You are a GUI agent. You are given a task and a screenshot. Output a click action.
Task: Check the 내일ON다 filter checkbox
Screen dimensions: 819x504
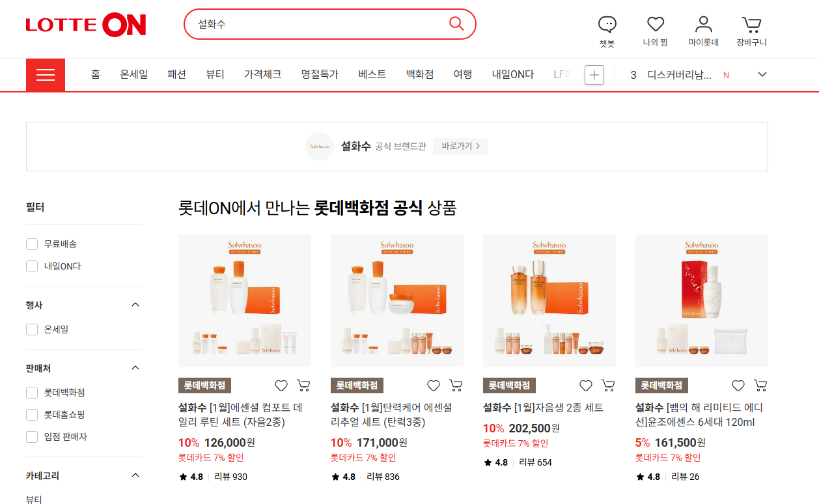click(32, 266)
